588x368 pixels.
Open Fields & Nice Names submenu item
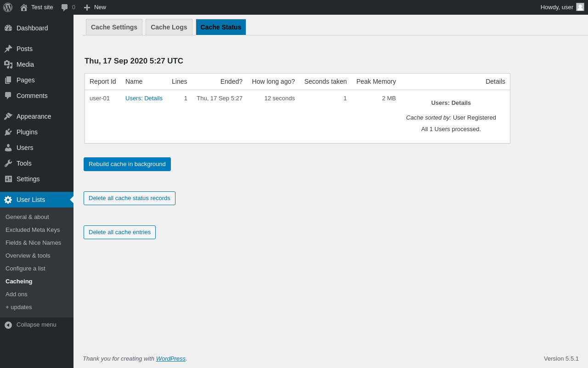click(x=33, y=243)
